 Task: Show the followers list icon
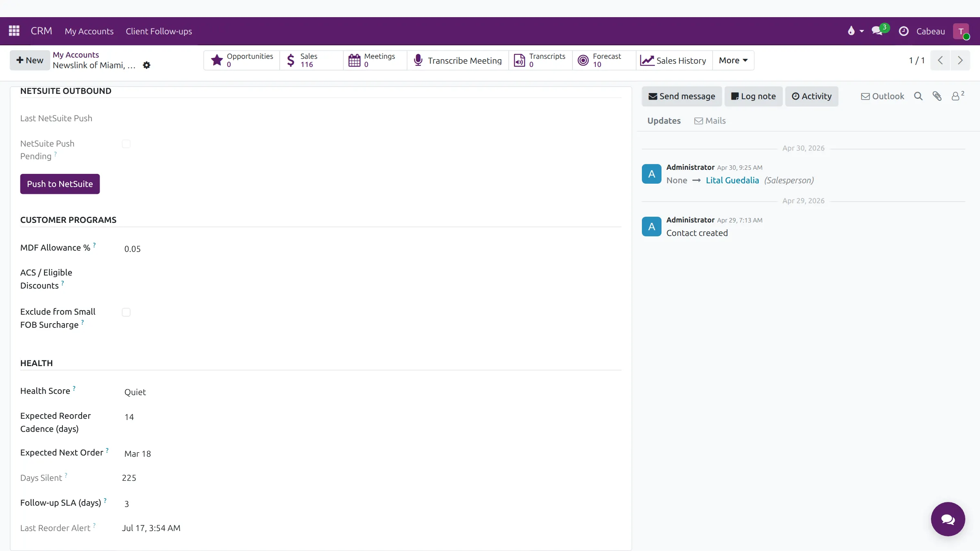coord(958,96)
